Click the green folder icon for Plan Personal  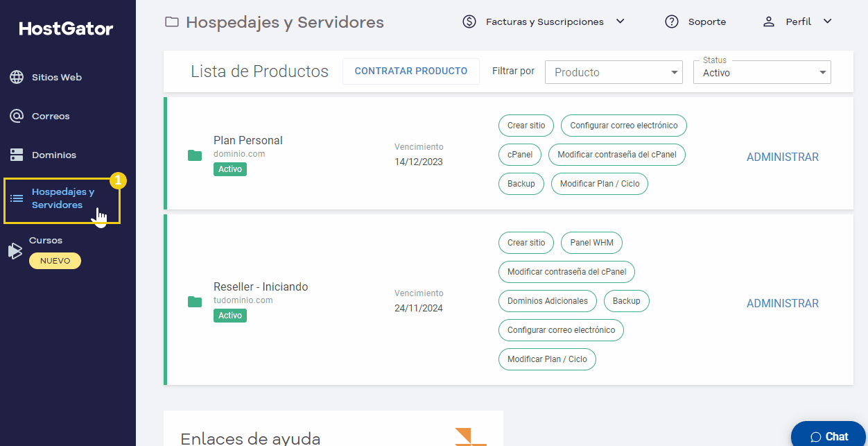[x=195, y=155]
